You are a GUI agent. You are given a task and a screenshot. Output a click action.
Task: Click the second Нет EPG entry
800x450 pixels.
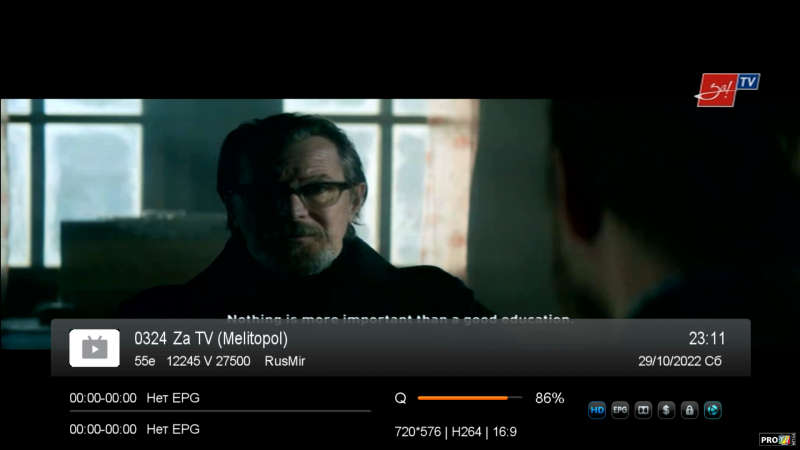[x=173, y=430]
